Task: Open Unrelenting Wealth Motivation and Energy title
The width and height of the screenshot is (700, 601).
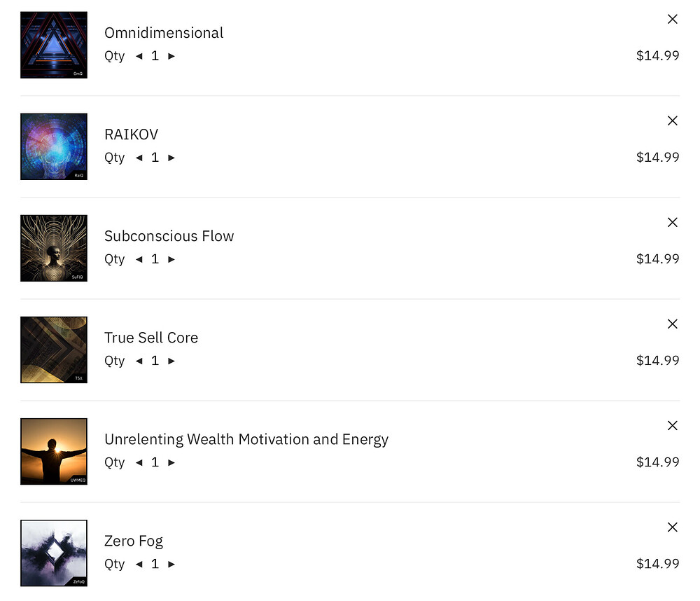Action: (246, 440)
